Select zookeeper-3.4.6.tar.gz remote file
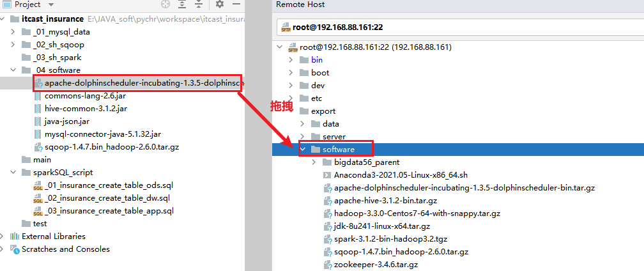 [x=376, y=264]
